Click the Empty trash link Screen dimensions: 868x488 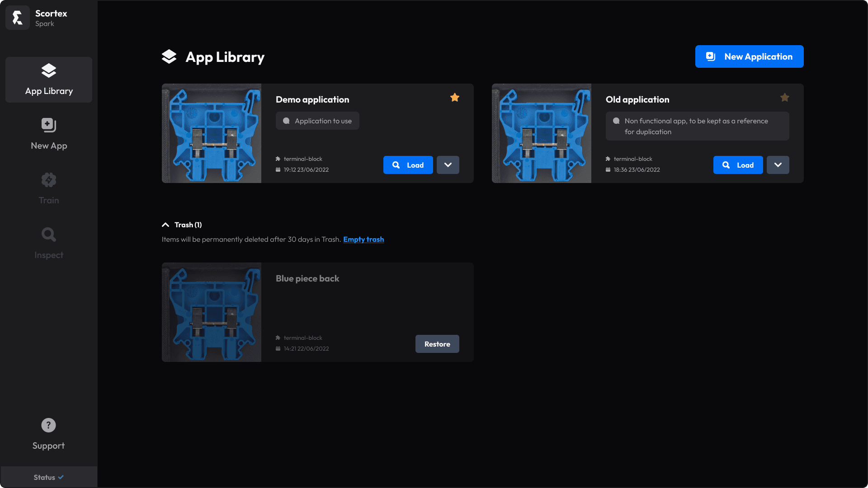[363, 239]
